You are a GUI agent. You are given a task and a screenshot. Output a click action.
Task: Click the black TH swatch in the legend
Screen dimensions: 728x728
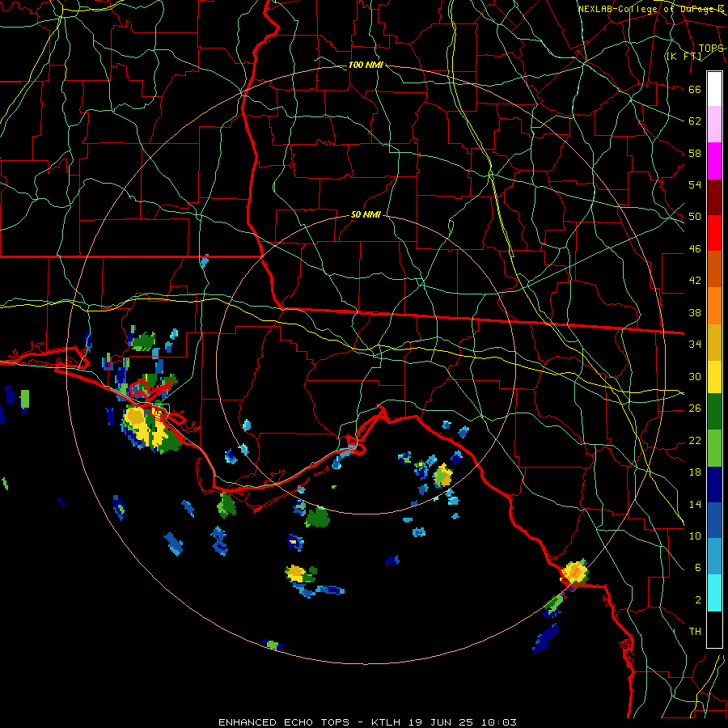[714, 629]
